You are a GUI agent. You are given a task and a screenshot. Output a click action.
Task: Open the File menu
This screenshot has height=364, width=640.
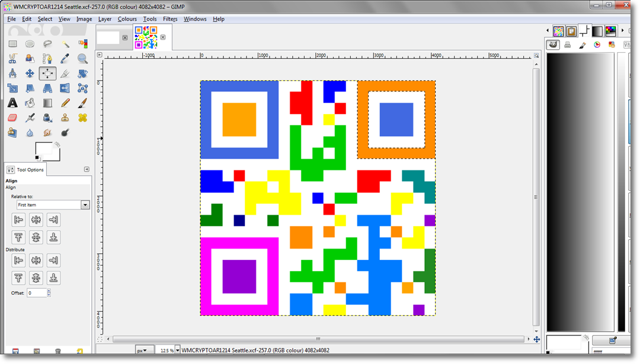click(x=11, y=19)
